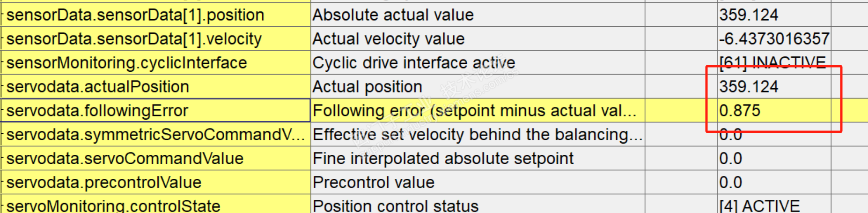Click 'Cyclic drive interface active' description
This screenshot has width=868, height=213.
point(414,63)
